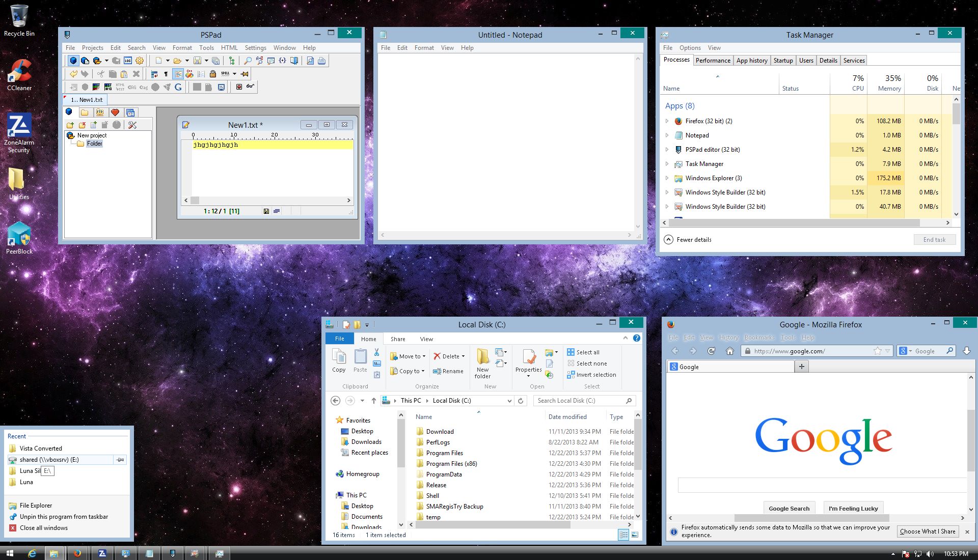Screen dimensions: 978x560
Task: Click the Save floppy icon in PSPad
Action: (197, 61)
